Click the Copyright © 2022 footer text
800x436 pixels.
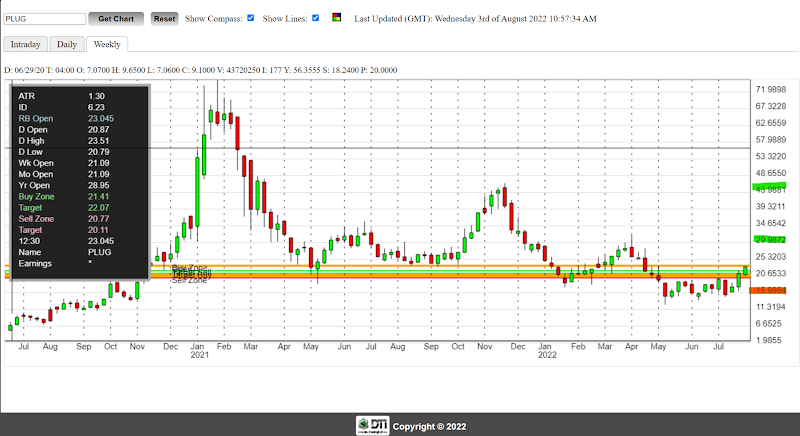[x=430, y=427]
